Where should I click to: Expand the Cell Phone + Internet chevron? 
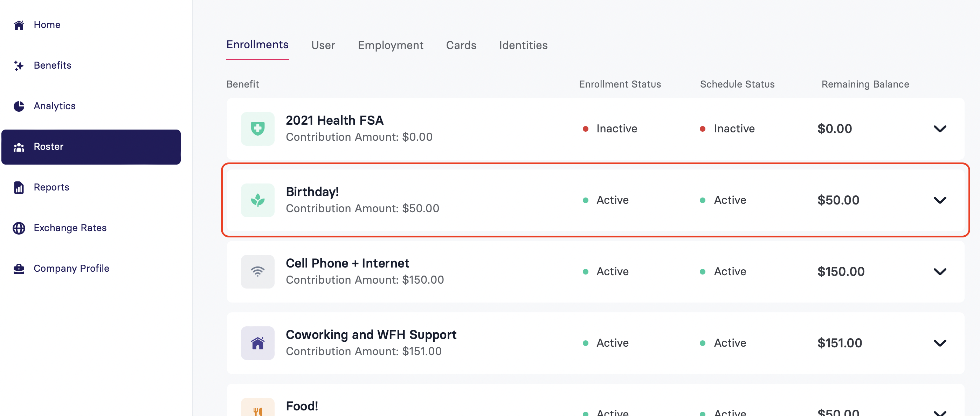tap(940, 272)
